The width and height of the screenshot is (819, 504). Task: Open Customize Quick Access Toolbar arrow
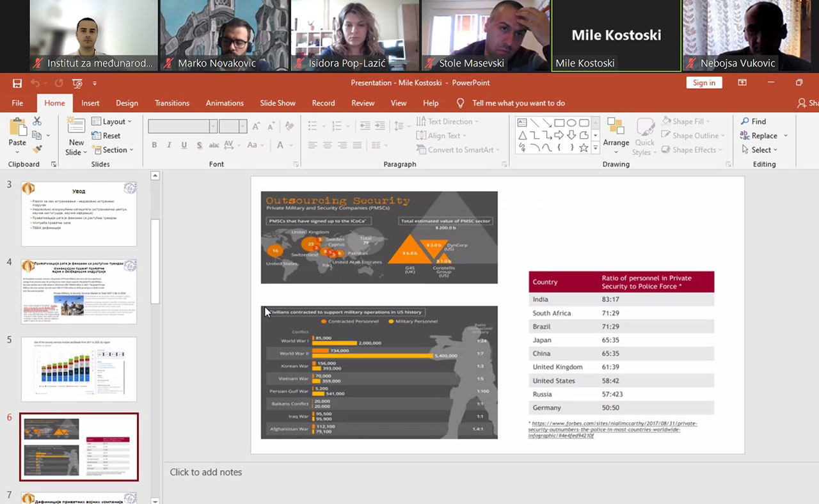click(x=95, y=83)
